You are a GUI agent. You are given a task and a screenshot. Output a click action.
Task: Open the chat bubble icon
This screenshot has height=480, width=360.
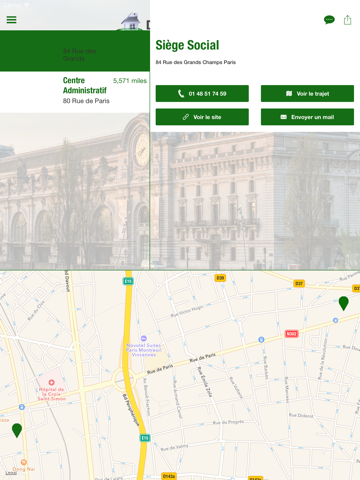pyautogui.click(x=329, y=20)
